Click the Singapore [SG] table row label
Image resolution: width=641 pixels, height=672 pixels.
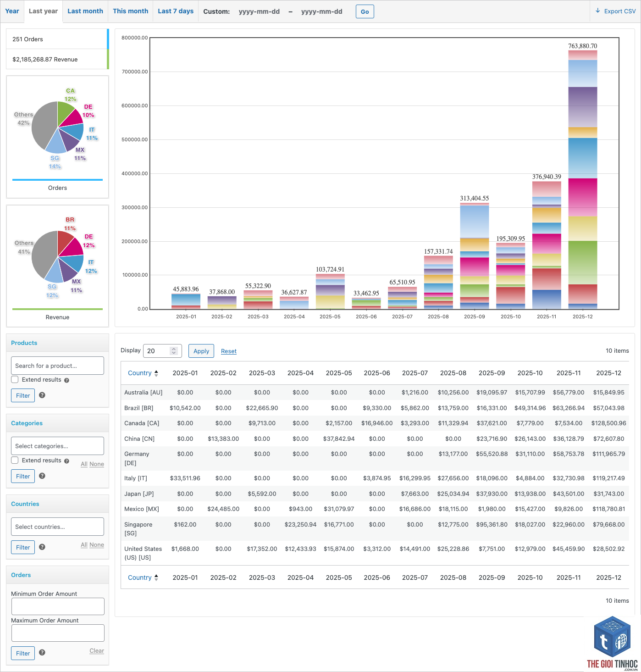(x=138, y=529)
